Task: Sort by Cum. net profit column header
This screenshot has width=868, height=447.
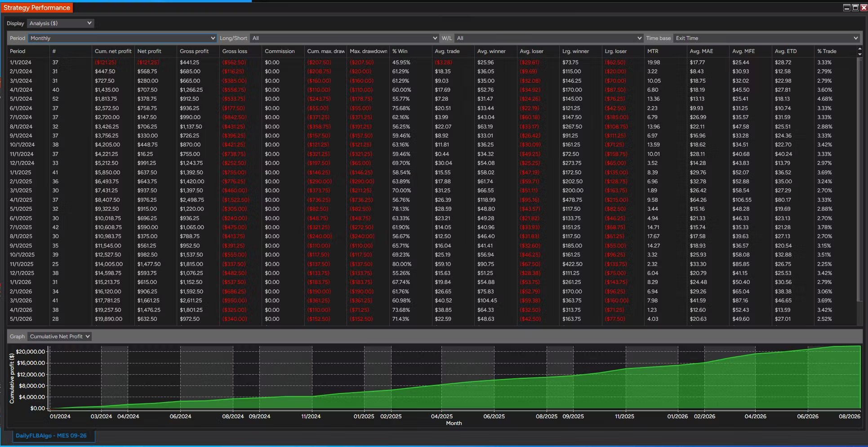Action: tap(113, 51)
